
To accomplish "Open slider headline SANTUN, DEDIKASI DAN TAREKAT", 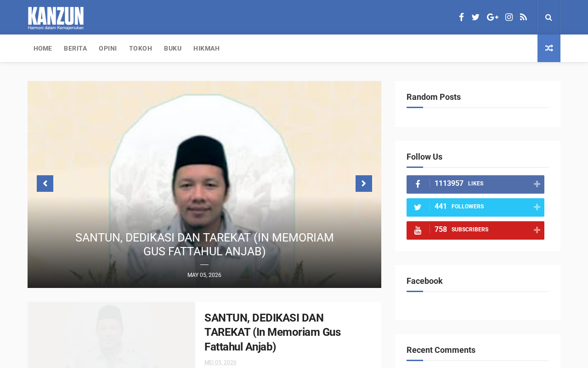I will point(204,244).
